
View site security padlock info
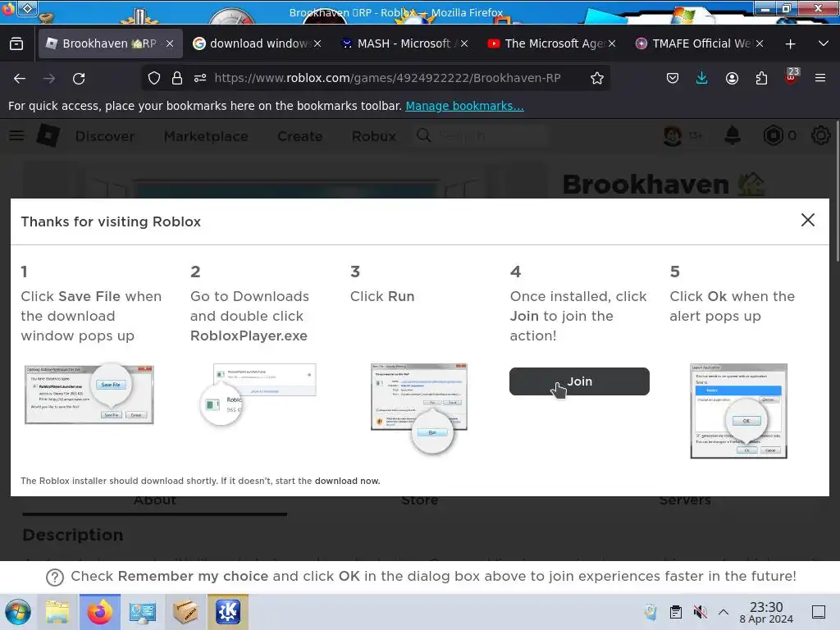coord(177,78)
